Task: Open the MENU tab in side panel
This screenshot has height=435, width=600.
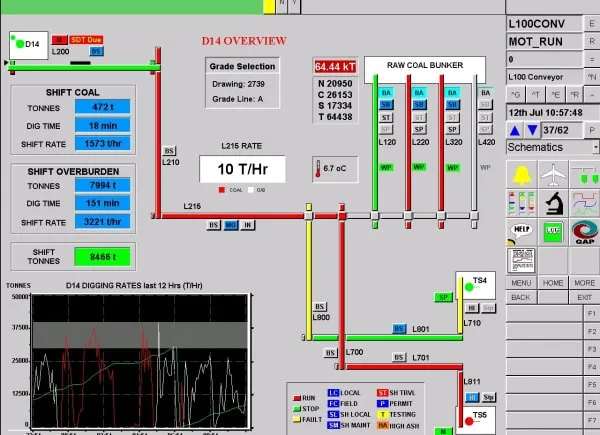Action: (x=520, y=283)
